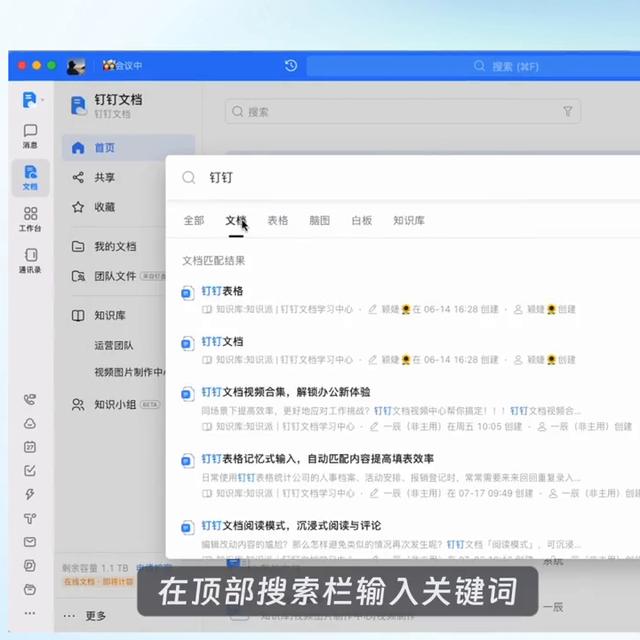Switch to the 表格 tab
The height and width of the screenshot is (640, 640).
(x=278, y=220)
